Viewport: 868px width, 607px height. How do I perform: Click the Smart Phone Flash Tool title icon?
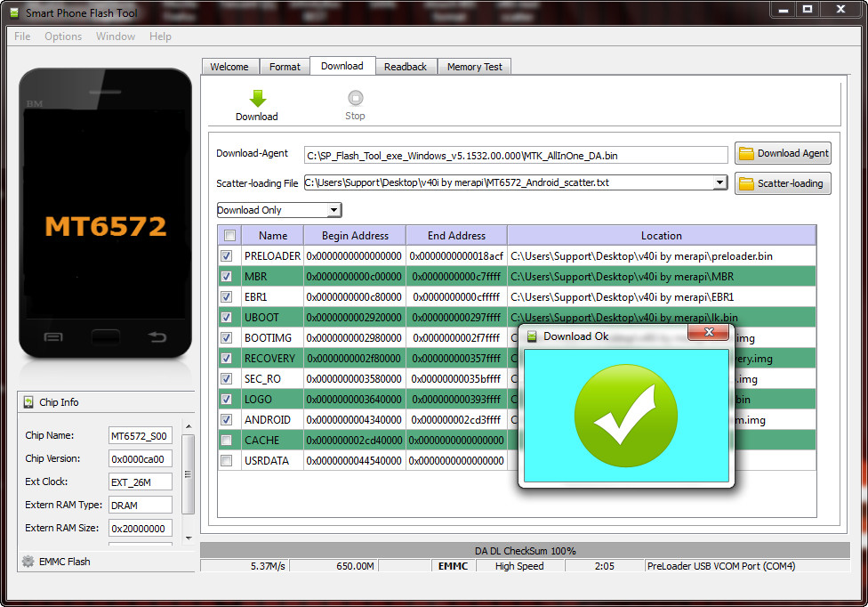tap(14, 12)
